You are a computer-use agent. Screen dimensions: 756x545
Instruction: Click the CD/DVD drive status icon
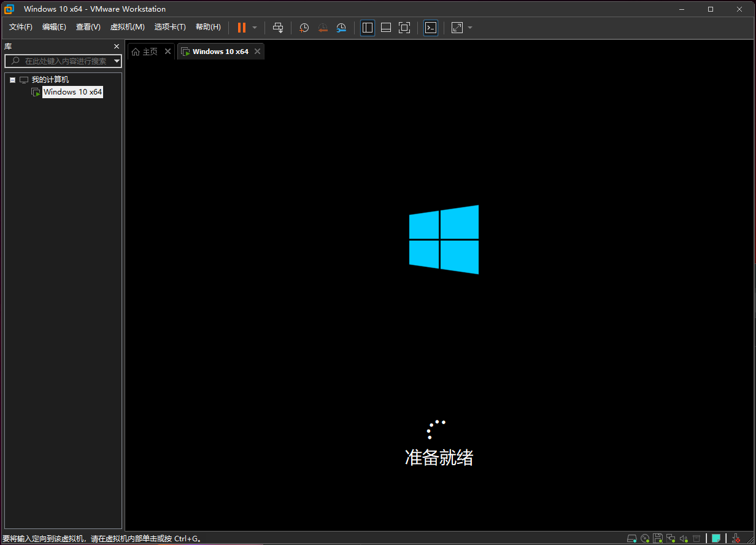coord(645,539)
